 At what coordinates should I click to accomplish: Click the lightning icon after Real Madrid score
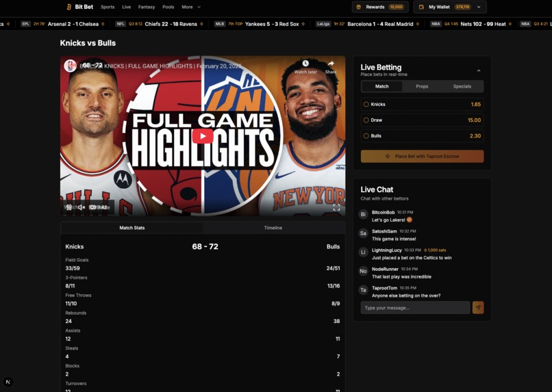click(418, 24)
